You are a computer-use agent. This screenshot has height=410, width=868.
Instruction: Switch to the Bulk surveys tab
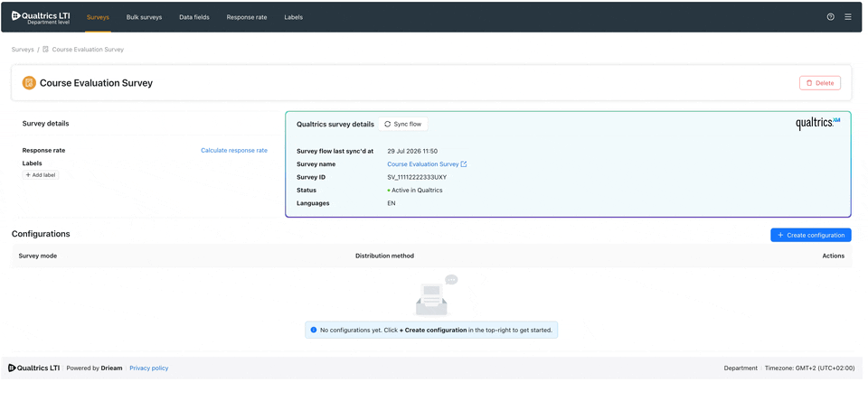point(144,17)
